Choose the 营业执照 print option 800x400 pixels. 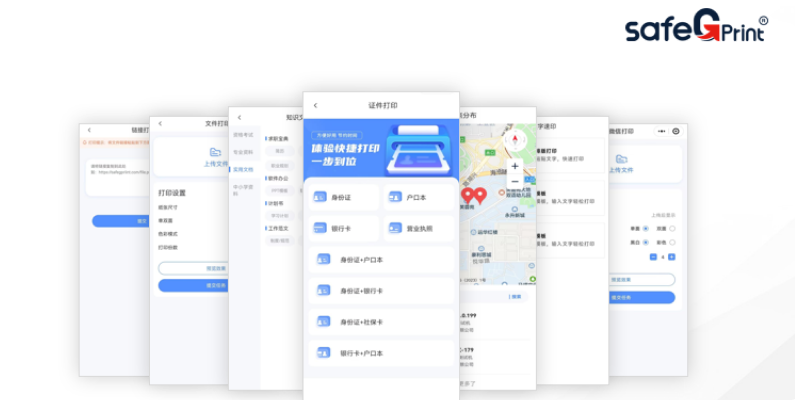pyautogui.click(x=418, y=229)
